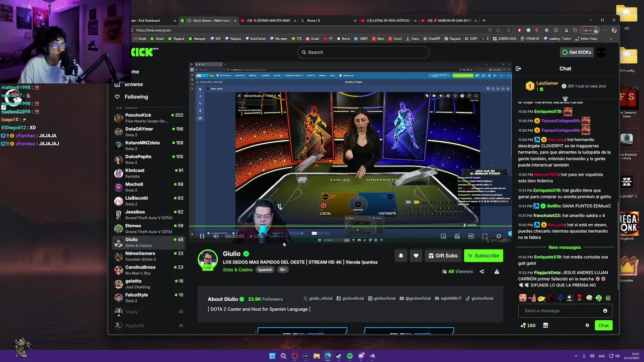Open LiaBiscotti channel in the sidebar
This screenshot has height=362, width=644.
click(149, 201)
